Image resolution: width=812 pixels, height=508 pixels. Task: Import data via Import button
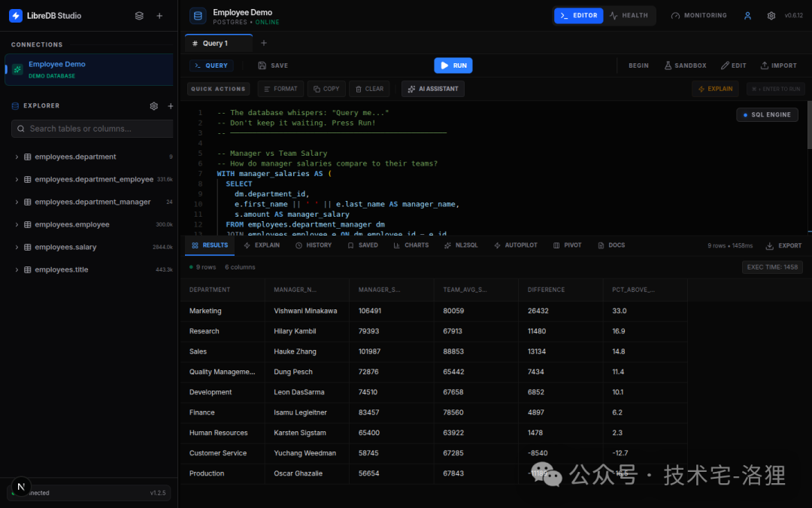click(778, 65)
